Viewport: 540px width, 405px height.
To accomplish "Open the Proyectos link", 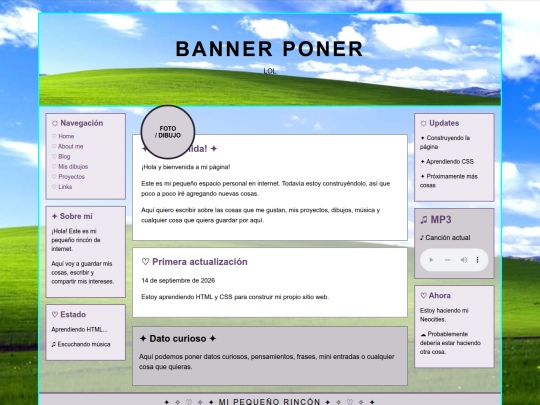I will point(68,177).
